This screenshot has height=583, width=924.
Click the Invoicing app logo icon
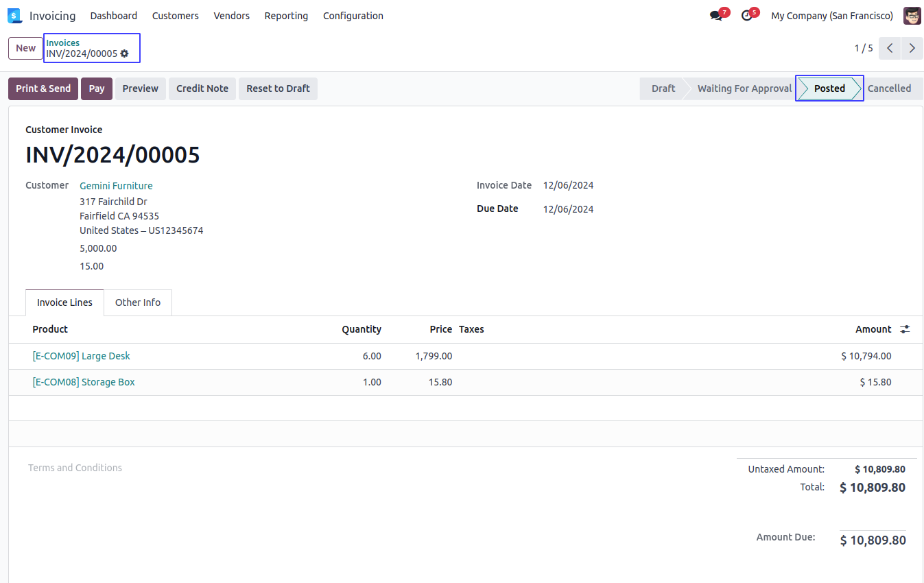click(14, 16)
